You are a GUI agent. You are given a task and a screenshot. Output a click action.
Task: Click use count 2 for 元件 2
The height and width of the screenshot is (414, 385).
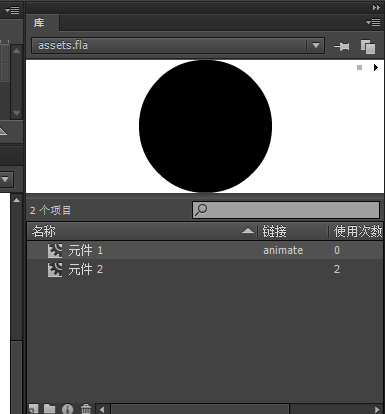(x=337, y=269)
